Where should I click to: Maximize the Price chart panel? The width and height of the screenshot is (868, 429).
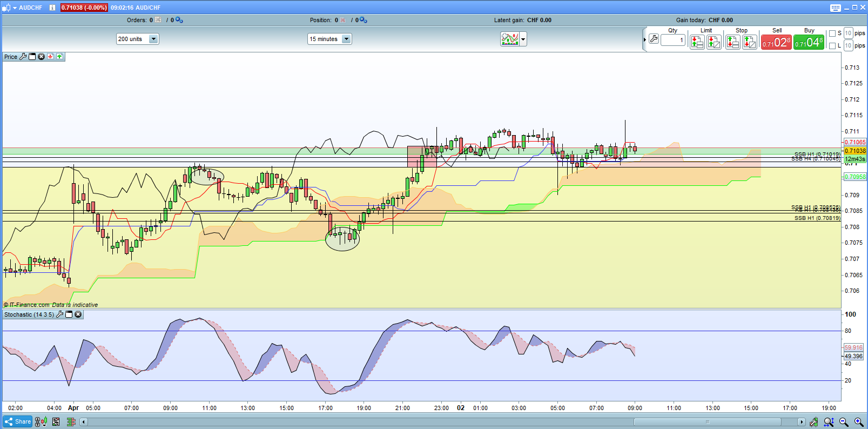pos(32,57)
